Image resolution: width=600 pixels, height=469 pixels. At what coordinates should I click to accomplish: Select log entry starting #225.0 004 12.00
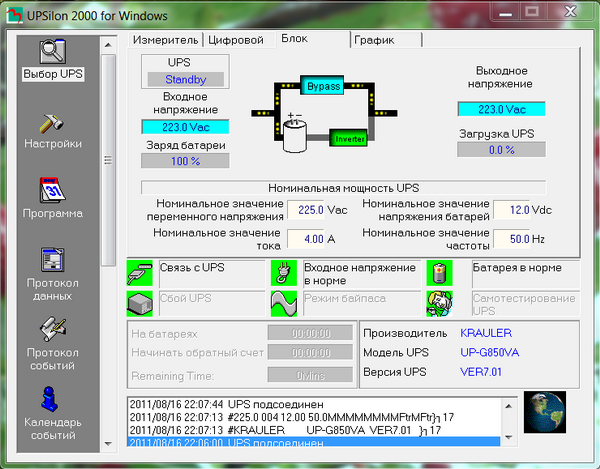(x=314, y=417)
